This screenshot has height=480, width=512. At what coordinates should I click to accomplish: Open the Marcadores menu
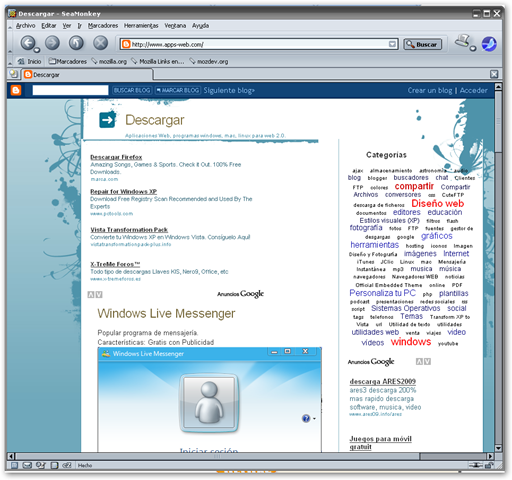click(103, 26)
